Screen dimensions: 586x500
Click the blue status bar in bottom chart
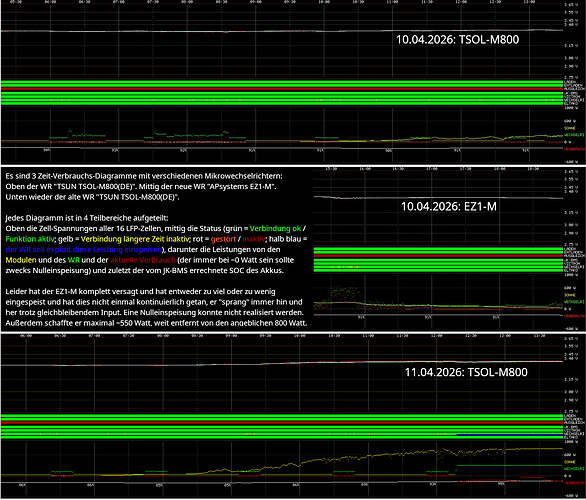pyautogui.click(x=509, y=435)
